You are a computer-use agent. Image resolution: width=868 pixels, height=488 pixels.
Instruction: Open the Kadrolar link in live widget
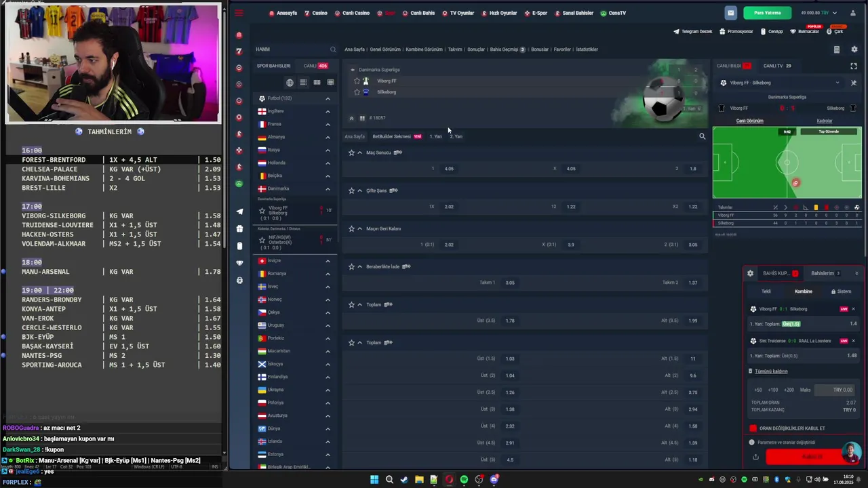point(825,121)
